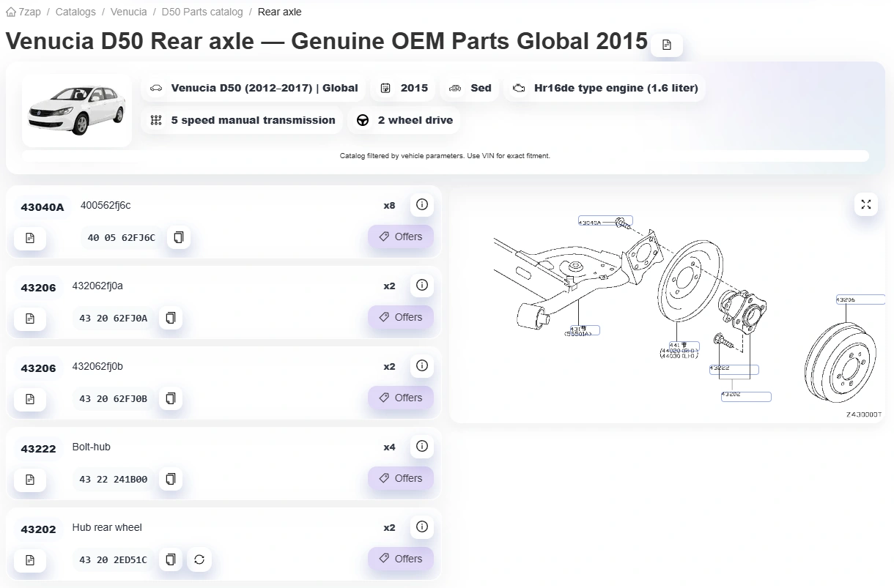The height and width of the screenshot is (588, 894).
Task: Open info icon for 432062fj0a
Action: 421,286
